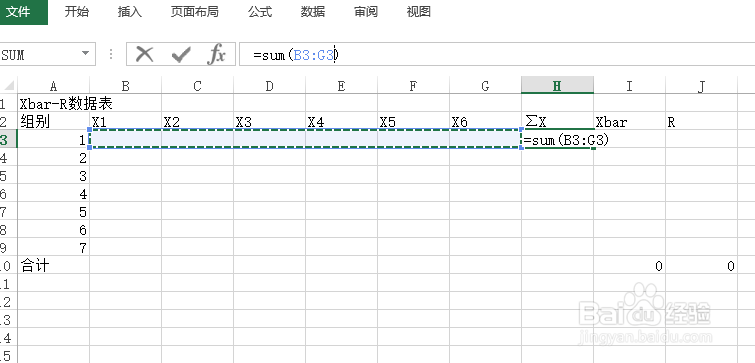Select row 1 header
The height and width of the screenshot is (363, 755).
click(x=9, y=103)
